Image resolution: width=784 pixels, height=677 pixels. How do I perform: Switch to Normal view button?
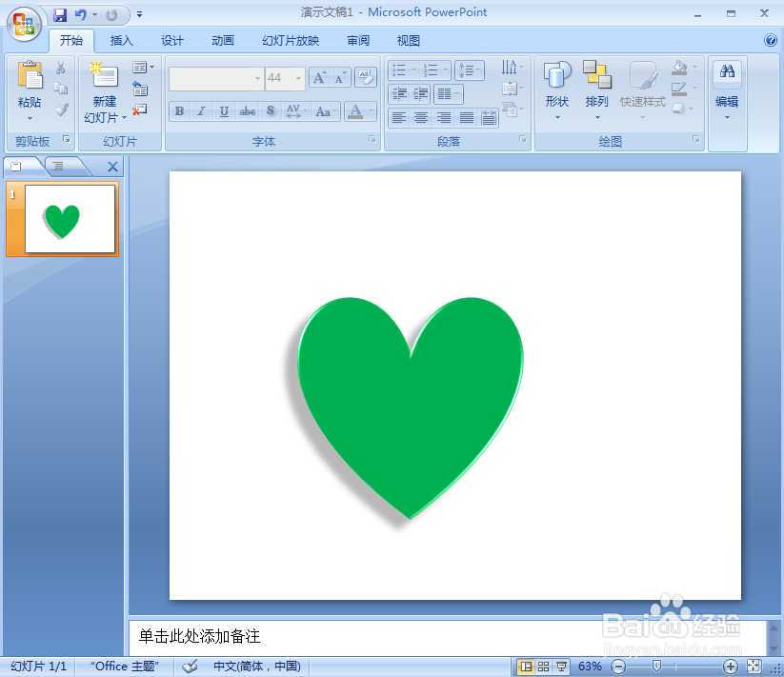[526, 666]
